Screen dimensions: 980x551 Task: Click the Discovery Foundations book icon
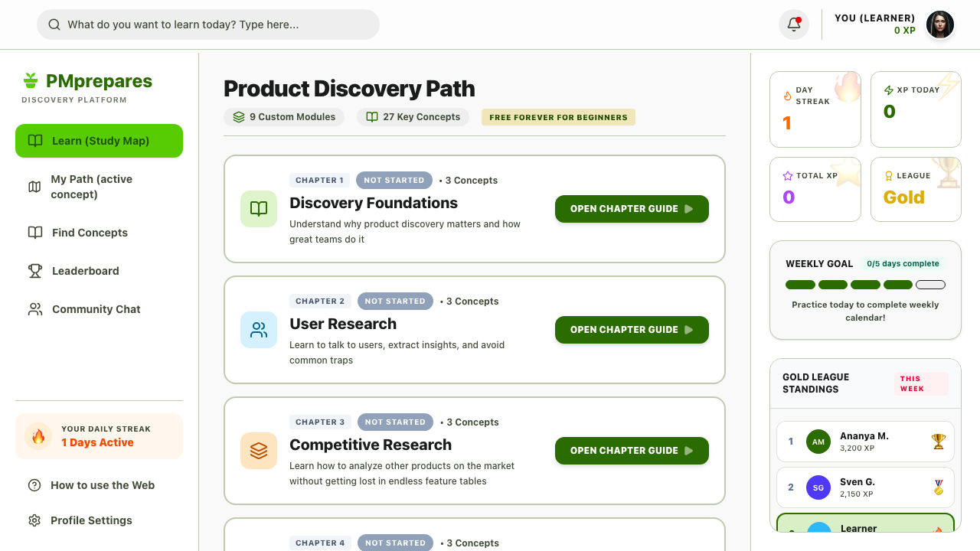point(259,209)
